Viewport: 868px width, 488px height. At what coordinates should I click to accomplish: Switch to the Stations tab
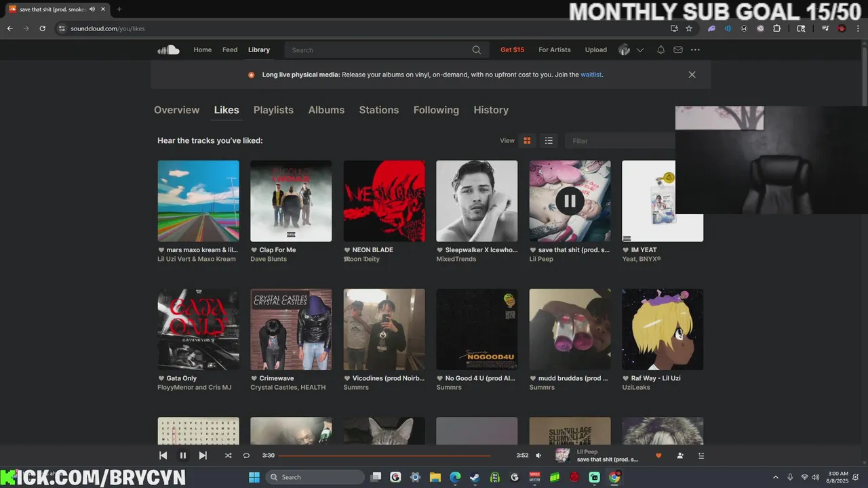[379, 110]
